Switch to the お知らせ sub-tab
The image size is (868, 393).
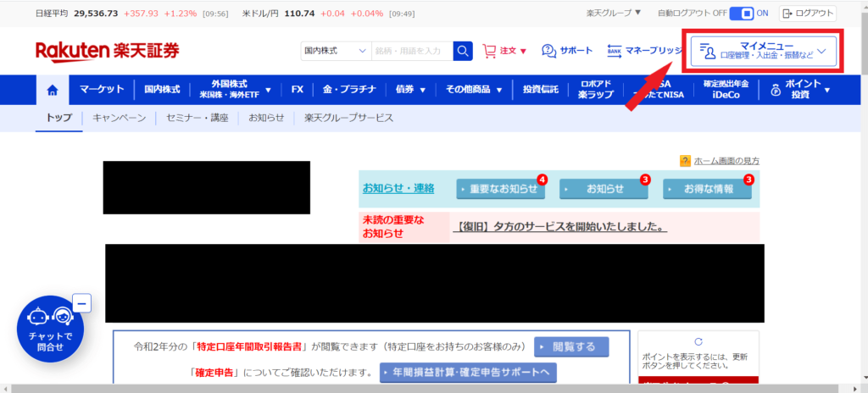click(x=266, y=118)
